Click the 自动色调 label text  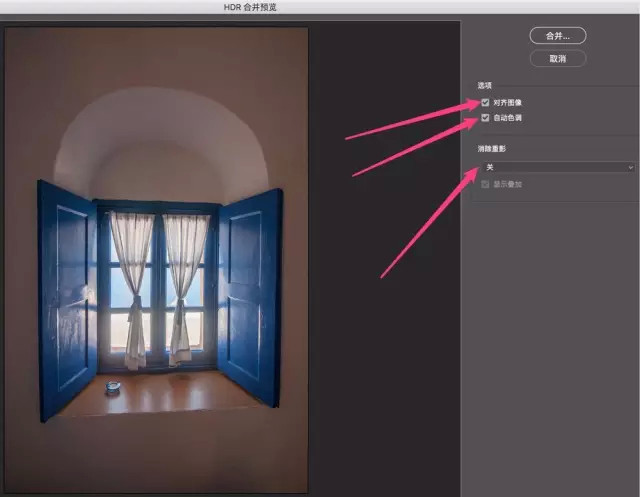pyautogui.click(x=507, y=118)
